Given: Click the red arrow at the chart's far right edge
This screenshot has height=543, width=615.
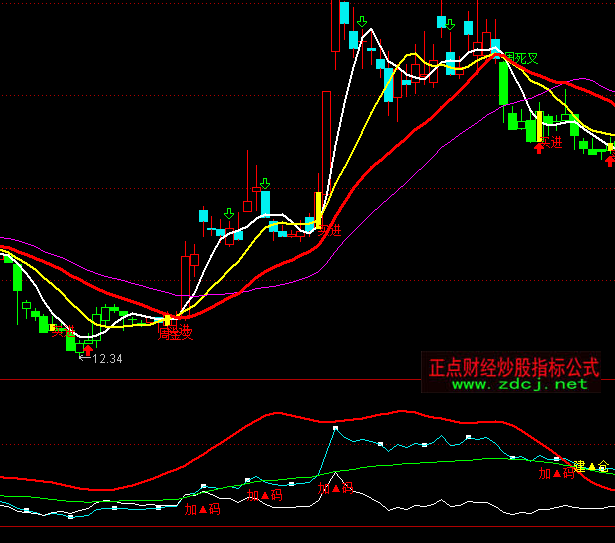Looking at the screenshot, I should pyautogui.click(x=610, y=160).
